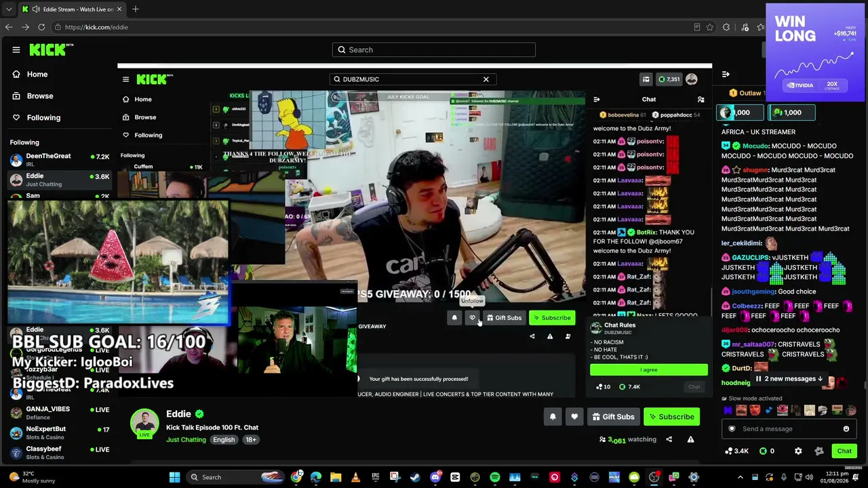Focus the Send a message chat input
The width and height of the screenshot is (868, 488).
click(789, 428)
